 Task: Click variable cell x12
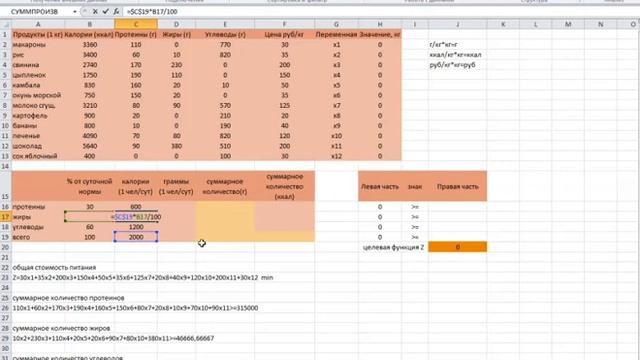pos(336,156)
